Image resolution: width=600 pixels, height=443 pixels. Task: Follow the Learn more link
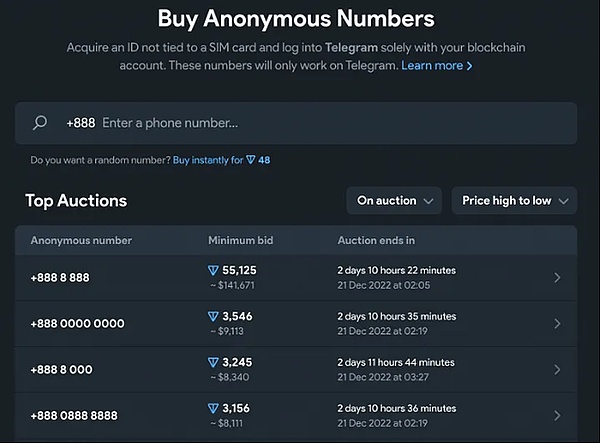click(437, 65)
